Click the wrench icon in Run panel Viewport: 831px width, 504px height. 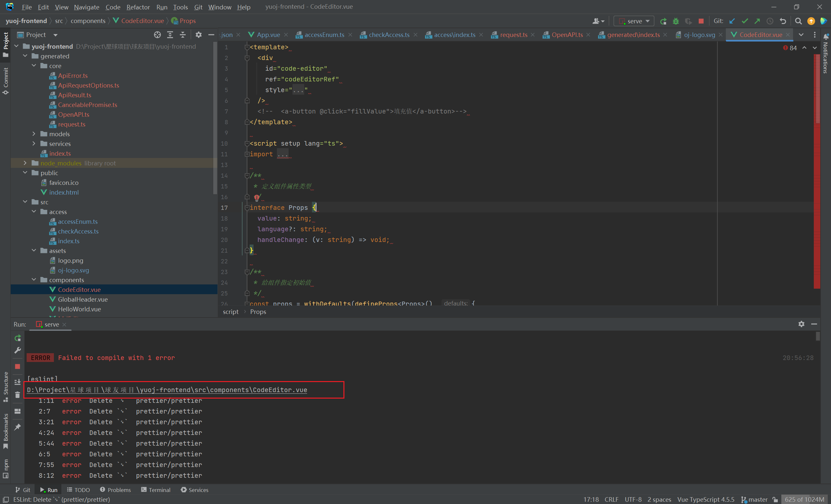(x=18, y=350)
